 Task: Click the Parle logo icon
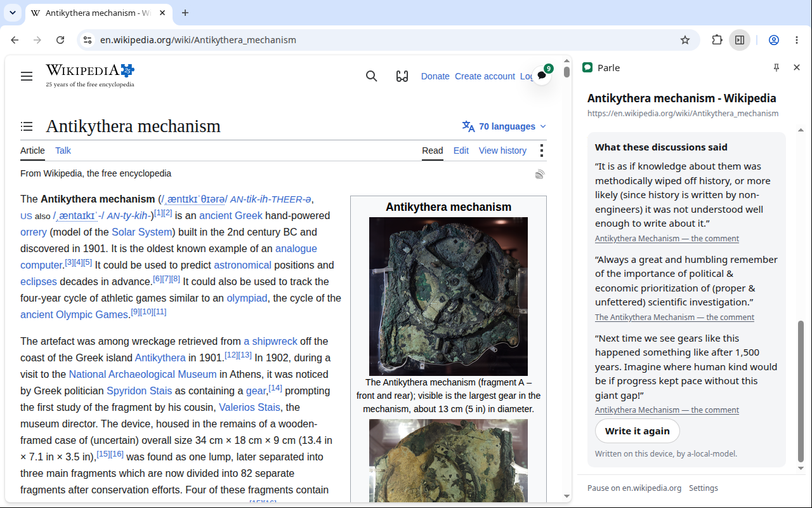pos(587,67)
